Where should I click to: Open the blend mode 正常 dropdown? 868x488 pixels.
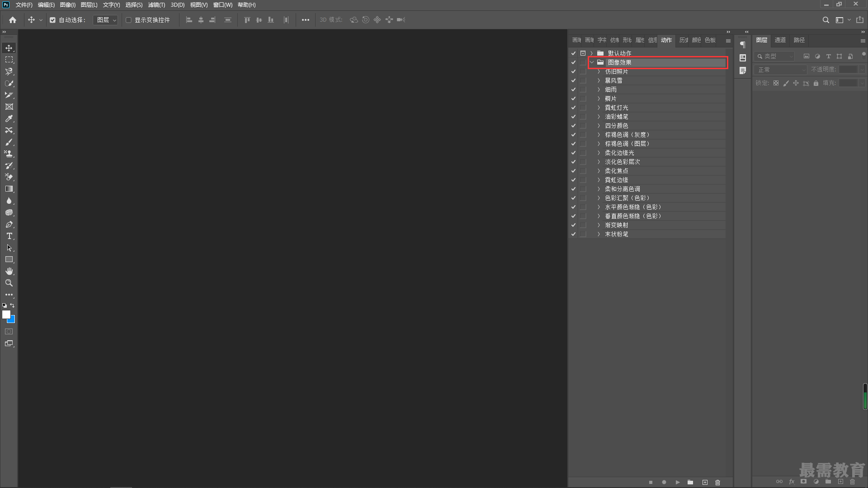click(780, 70)
